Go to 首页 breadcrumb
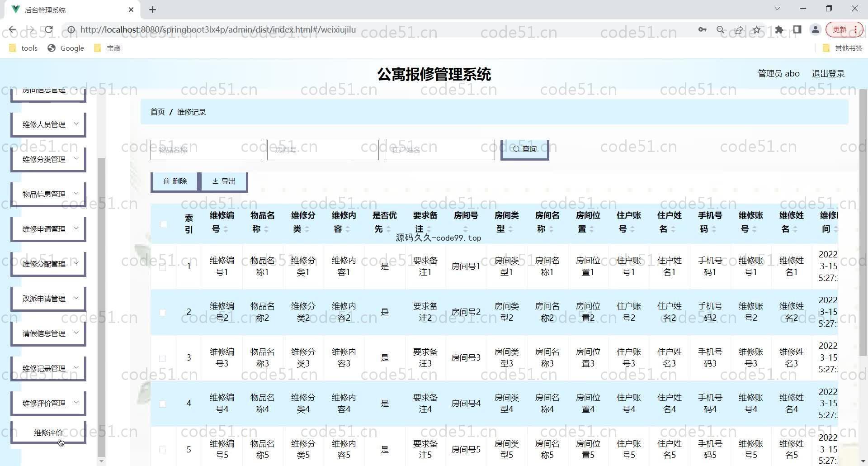This screenshot has width=868, height=466. click(x=158, y=112)
